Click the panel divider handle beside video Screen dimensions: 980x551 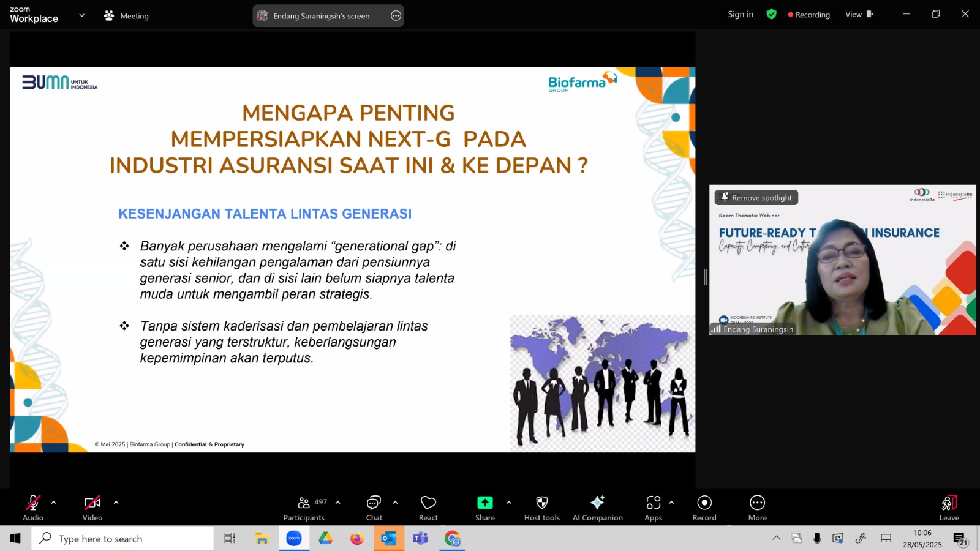(x=705, y=277)
